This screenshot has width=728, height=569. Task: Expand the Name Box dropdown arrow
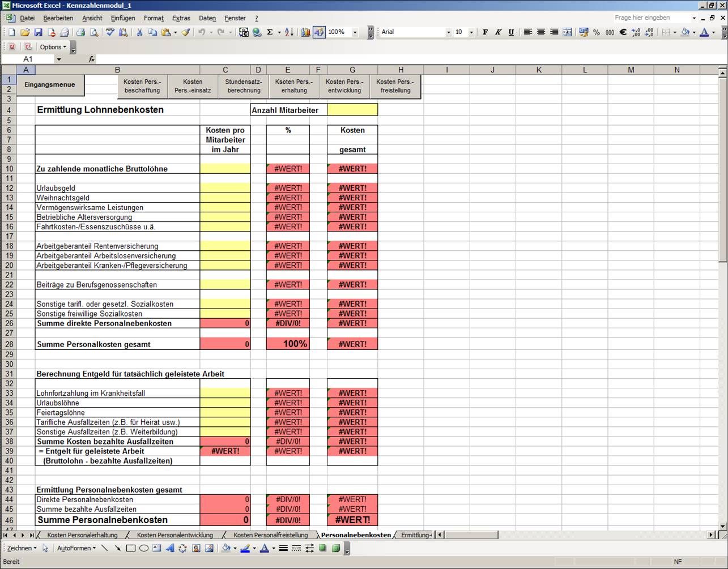tap(59, 59)
